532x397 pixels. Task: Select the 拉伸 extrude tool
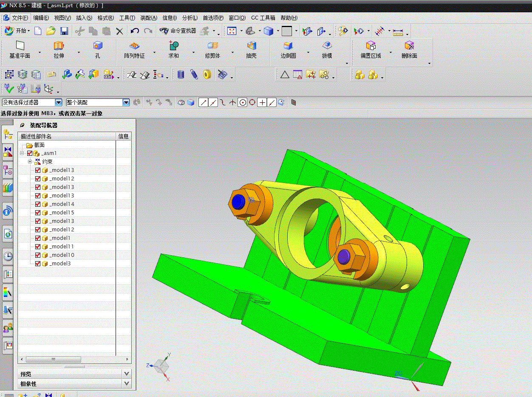pos(59,50)
